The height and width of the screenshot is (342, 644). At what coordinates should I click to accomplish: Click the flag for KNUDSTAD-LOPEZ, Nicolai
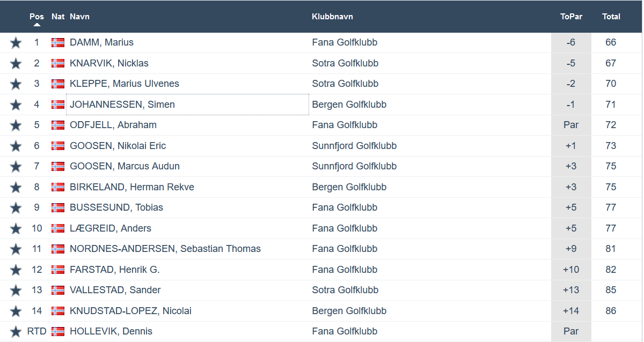58,311
